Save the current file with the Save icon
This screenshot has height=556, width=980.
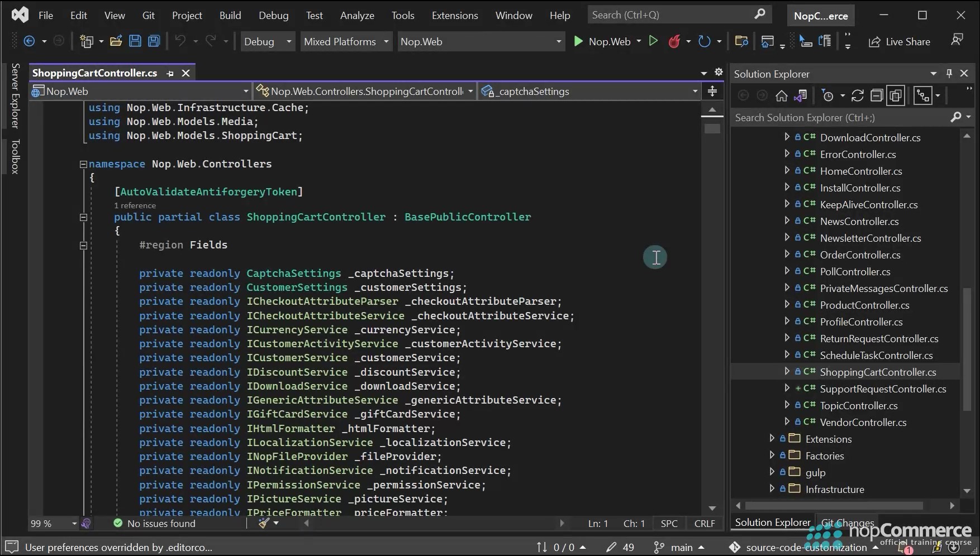[135, 41]
